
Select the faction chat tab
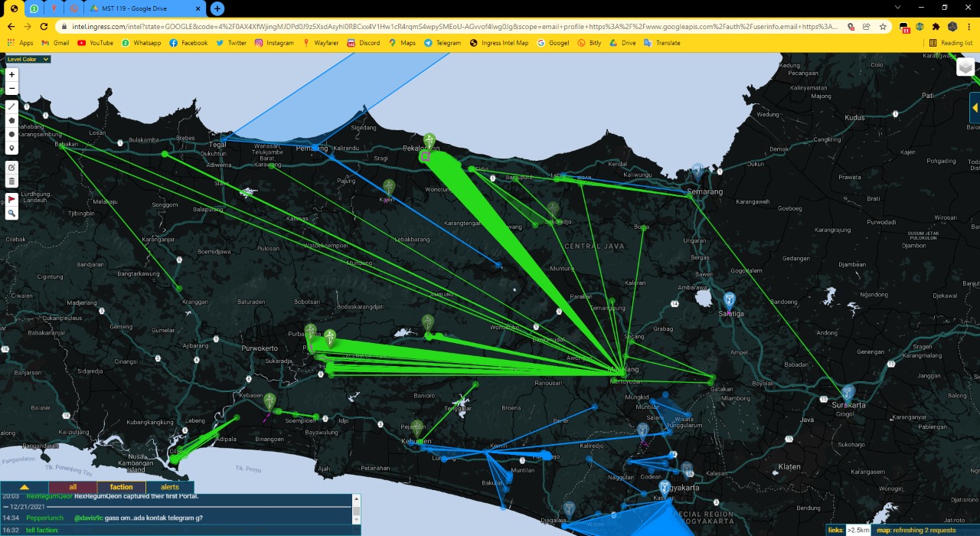click(121, 487)
